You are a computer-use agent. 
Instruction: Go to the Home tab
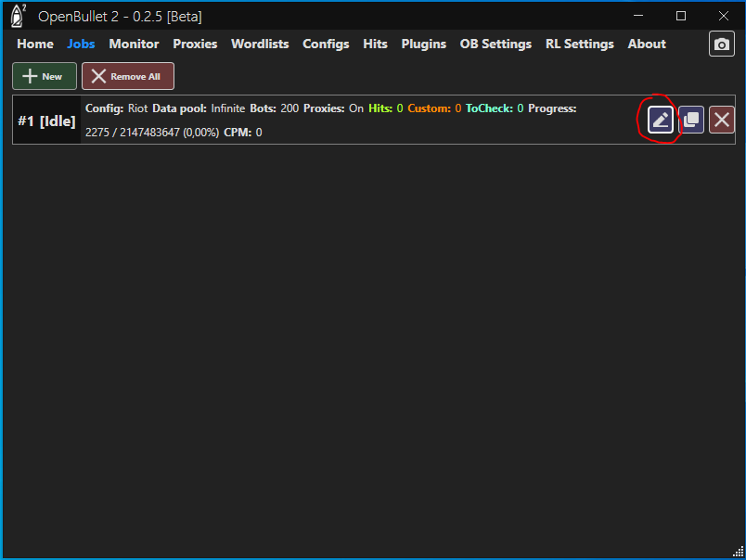click(x=35, y=45)
